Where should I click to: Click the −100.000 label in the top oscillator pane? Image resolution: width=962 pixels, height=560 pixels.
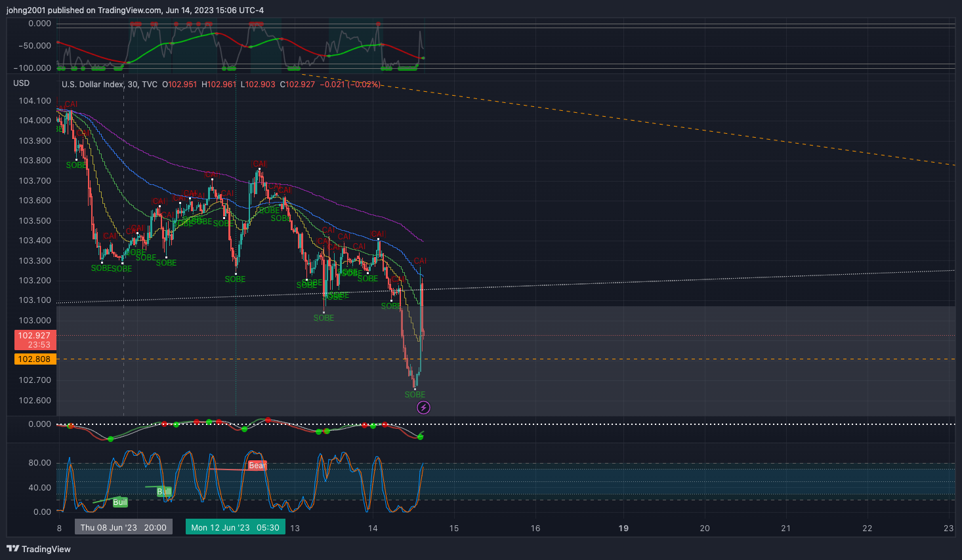(32, 68)
